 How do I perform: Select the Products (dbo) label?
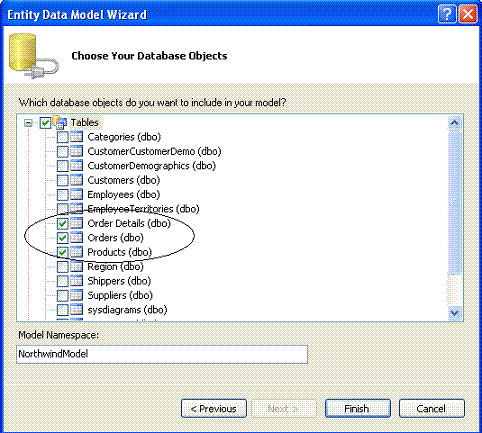[119, 252]
